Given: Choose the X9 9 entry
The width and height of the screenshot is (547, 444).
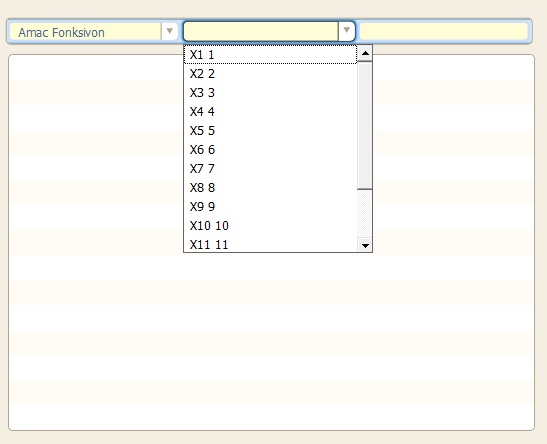Looking at the screenshot, I should (270, 207).
